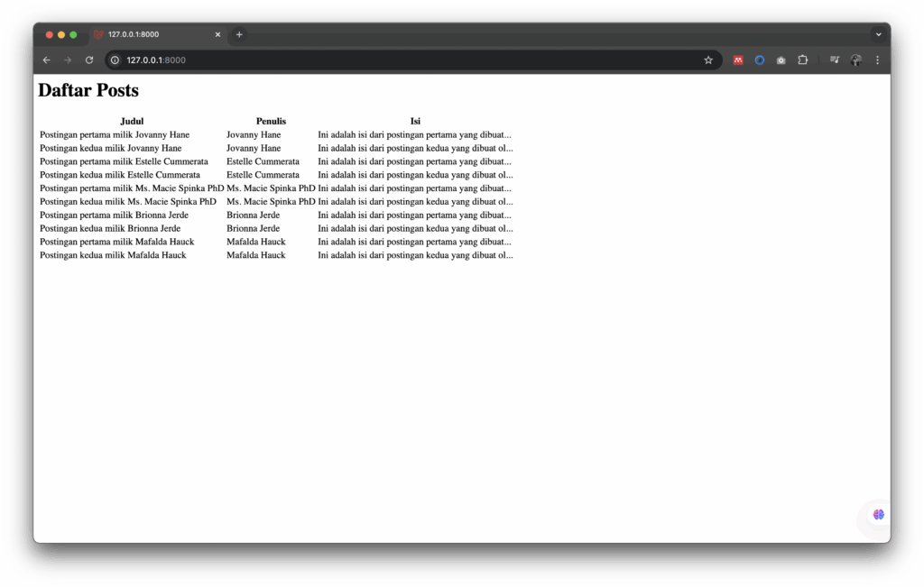Click the forward navigation arrow
Viewport: 924px width, 587px height.
coord(68,60)
